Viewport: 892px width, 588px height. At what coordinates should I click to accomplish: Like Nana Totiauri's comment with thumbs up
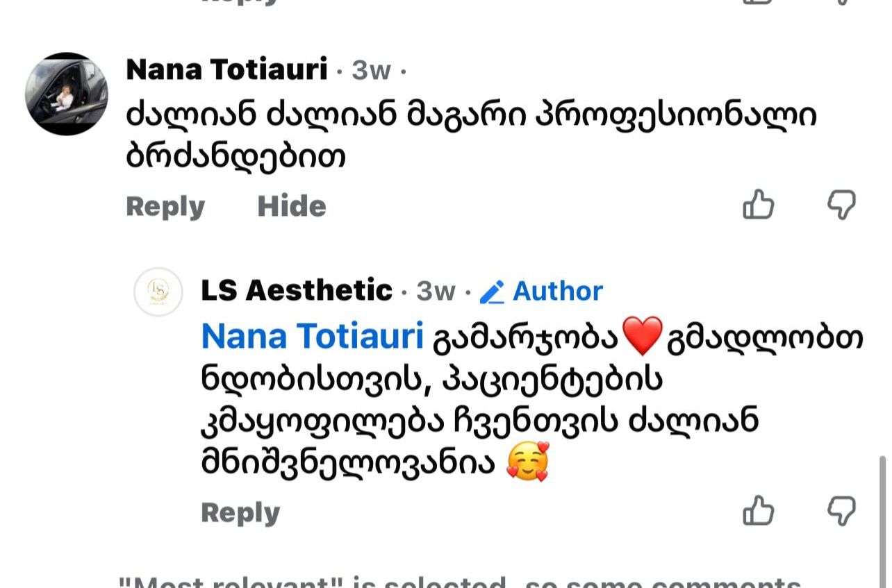coord(759,205)
